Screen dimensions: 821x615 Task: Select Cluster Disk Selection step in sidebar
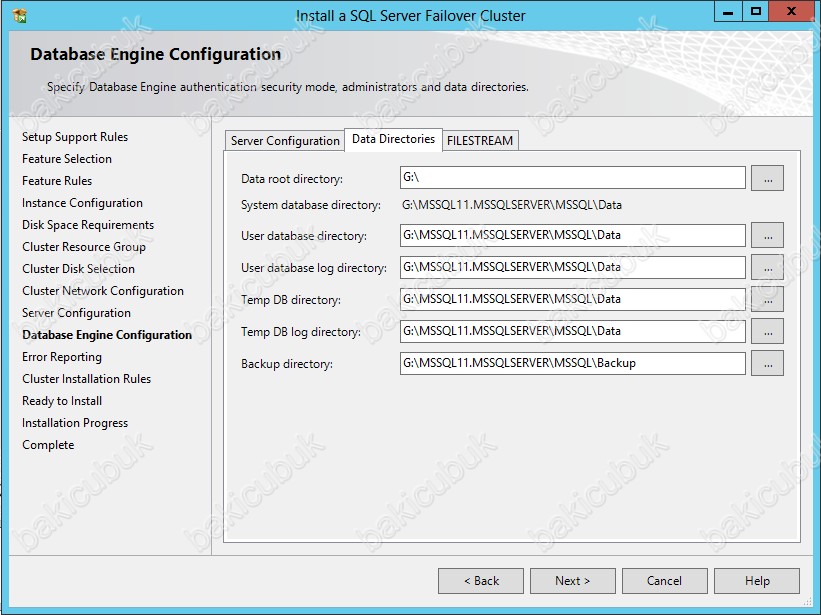point(79,269)
